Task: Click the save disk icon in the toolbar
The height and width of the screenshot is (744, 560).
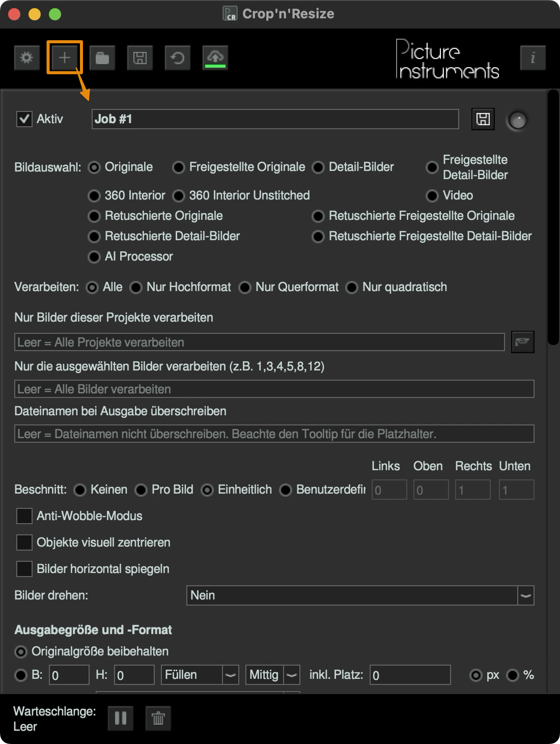Action: [x=139, y=58]
